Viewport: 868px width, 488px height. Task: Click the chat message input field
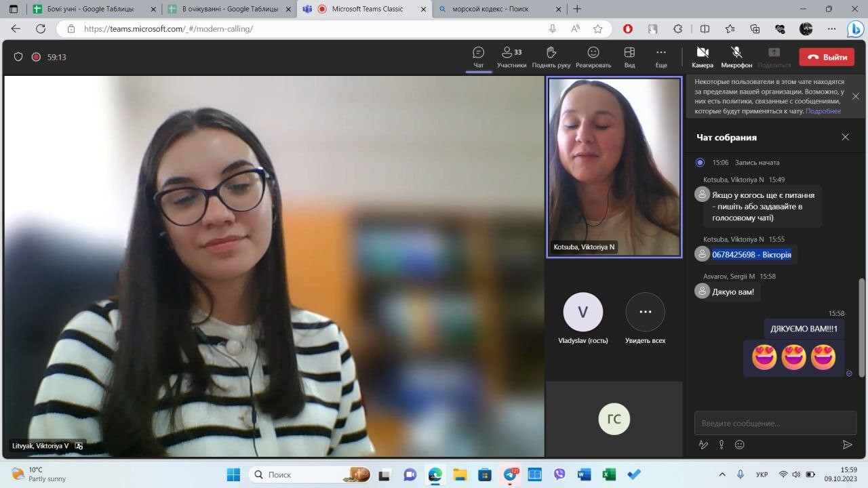click(x=775, y=423)
